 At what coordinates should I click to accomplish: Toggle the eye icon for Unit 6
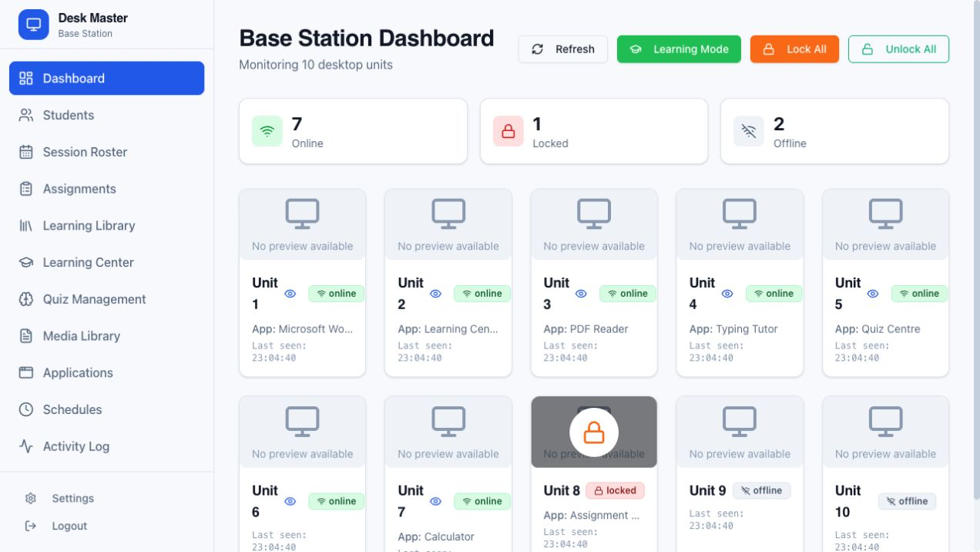point(290,501)
